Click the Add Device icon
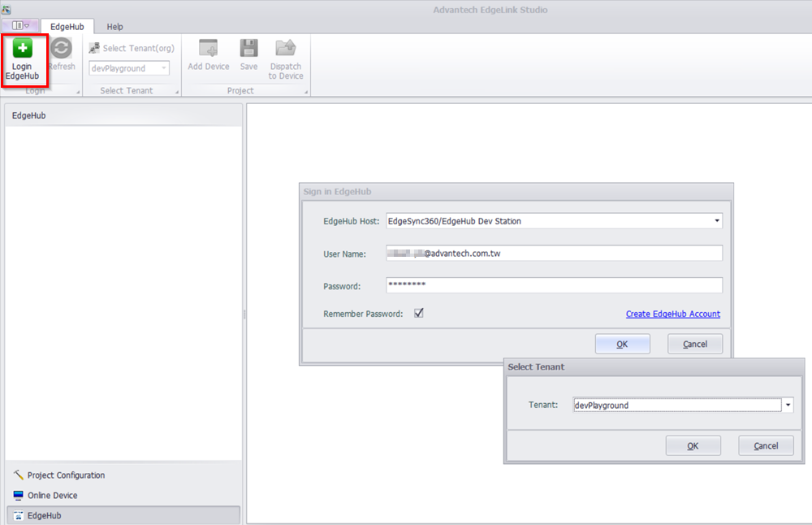 pyautogui.click(x=209, y=50)
